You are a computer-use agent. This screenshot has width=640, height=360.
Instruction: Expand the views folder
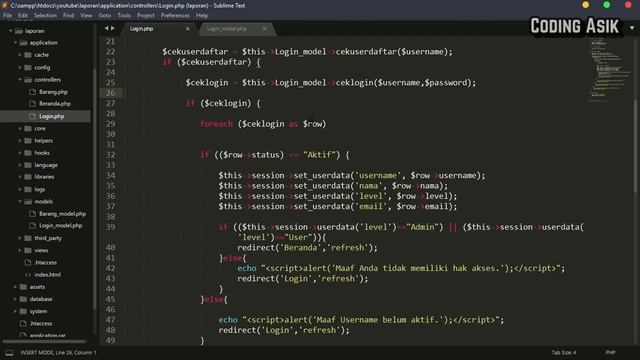(x=20, y=250)
